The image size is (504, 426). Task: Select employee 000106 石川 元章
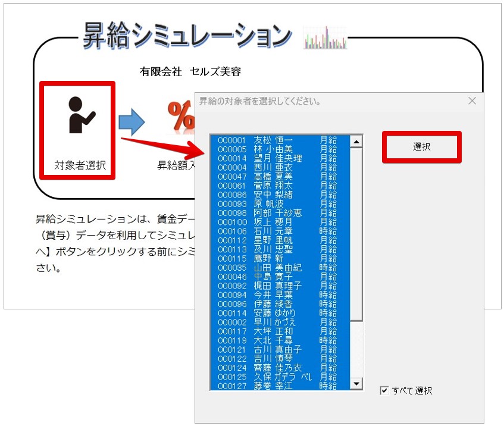280,231
